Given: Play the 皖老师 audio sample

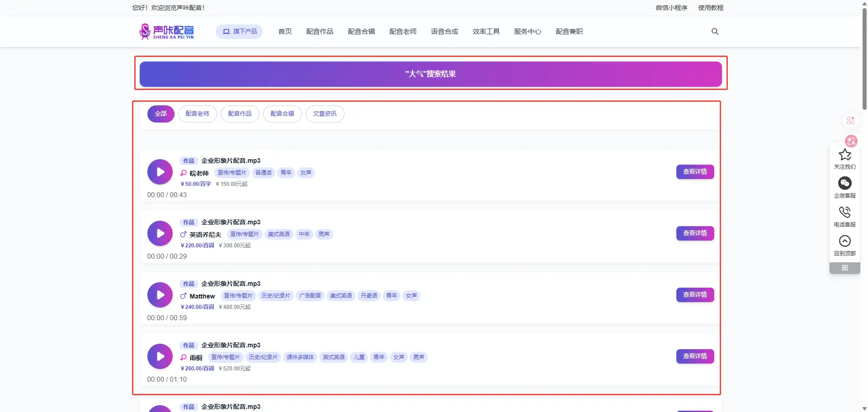Looking at the screenshot, I should pos(160,172).
